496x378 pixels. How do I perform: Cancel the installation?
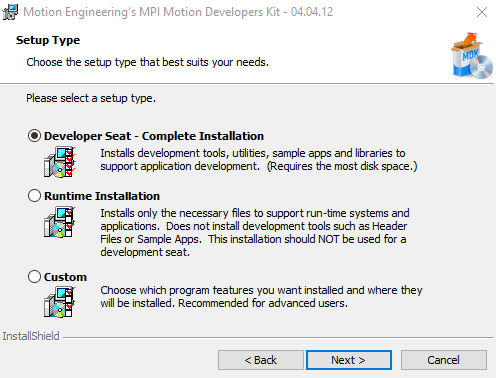point(444,360)
